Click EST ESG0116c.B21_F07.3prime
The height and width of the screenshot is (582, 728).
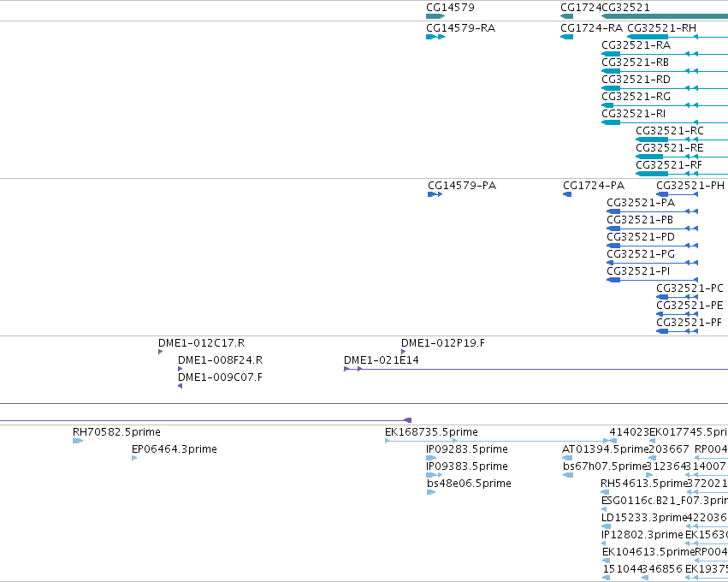[x=665, y=502]
